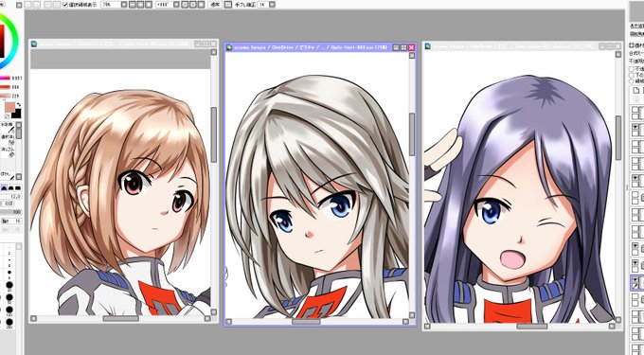
Task: Click the 手ブレ補正 stabilizer value field
Action: 263,5
